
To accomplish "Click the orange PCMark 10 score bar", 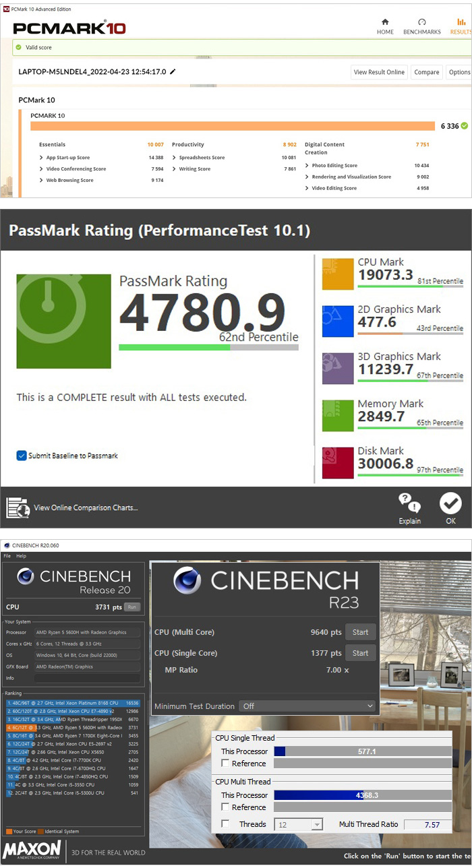I will (233, 126).
